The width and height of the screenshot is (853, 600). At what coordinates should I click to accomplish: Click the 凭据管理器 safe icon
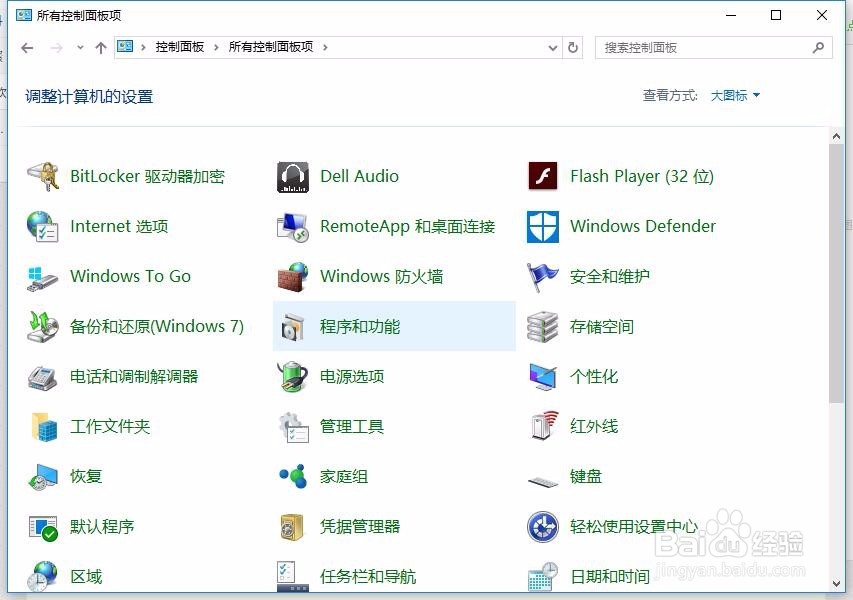click(292, 528)
